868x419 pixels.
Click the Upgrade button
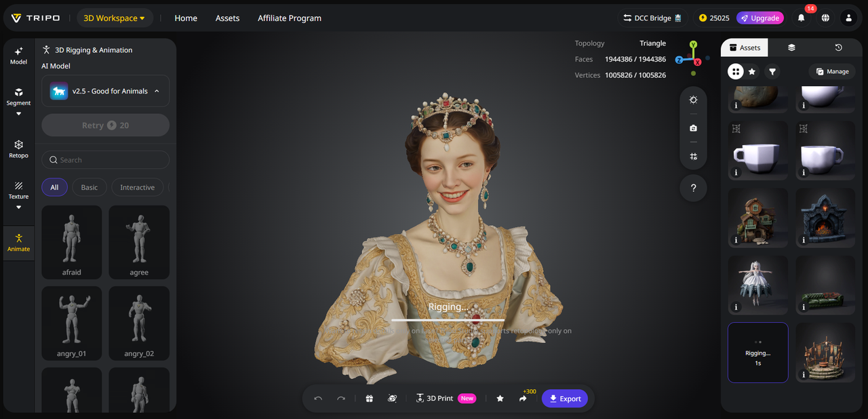click(760, 18)
